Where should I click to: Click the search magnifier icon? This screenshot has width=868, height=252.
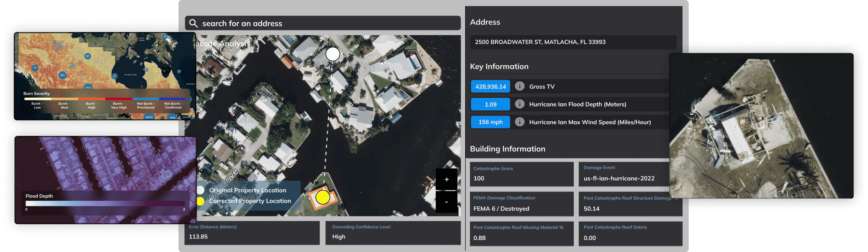coord(194,23)
